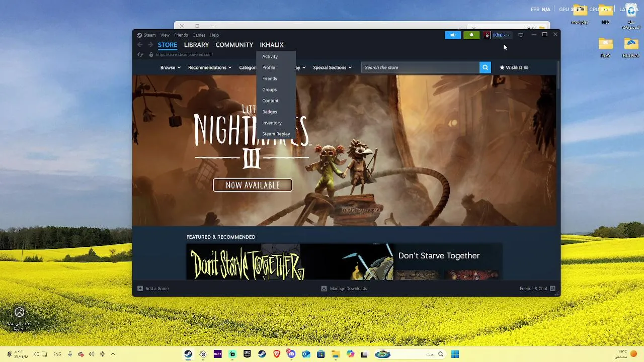Expand the Special Sections dropdown

(332, 67)
